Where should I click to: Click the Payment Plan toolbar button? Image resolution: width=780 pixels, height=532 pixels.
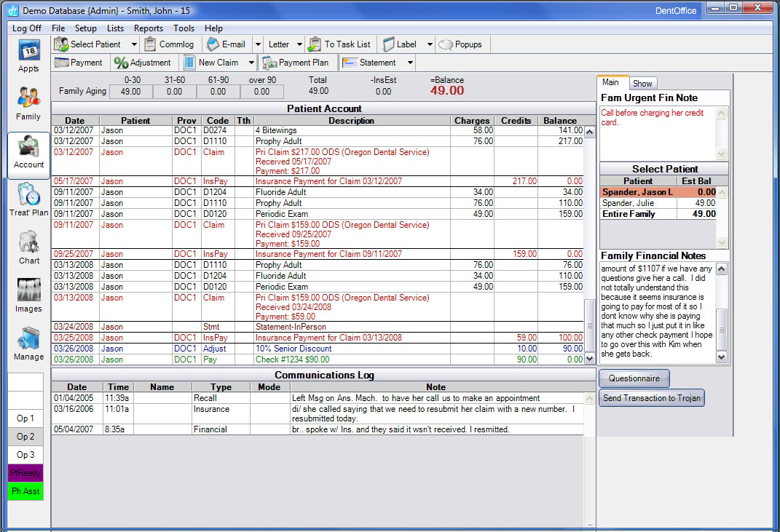(296, 63)
